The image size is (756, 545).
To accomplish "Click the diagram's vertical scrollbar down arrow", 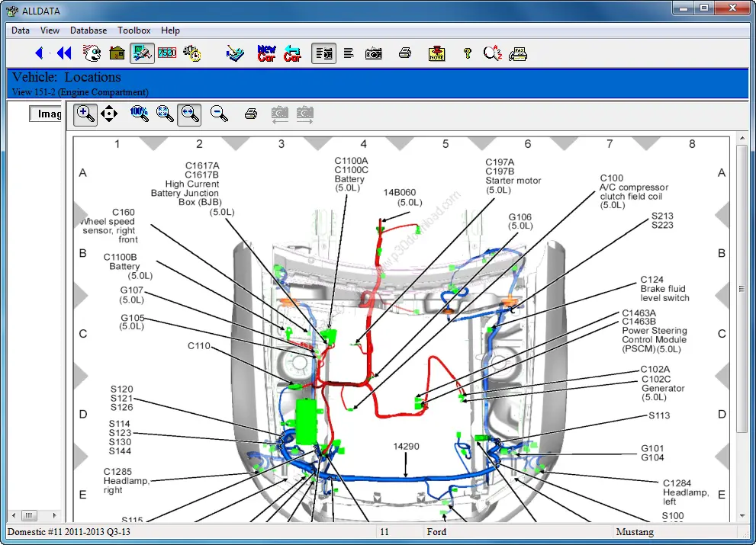I will (742, 516).
